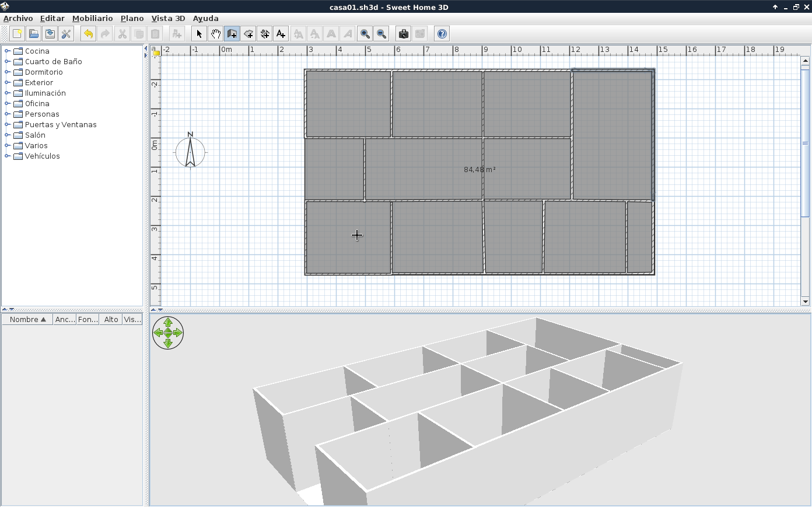Create a photo with camera icon
This screenshot has width=812, height=507.
tap(403, 34)
